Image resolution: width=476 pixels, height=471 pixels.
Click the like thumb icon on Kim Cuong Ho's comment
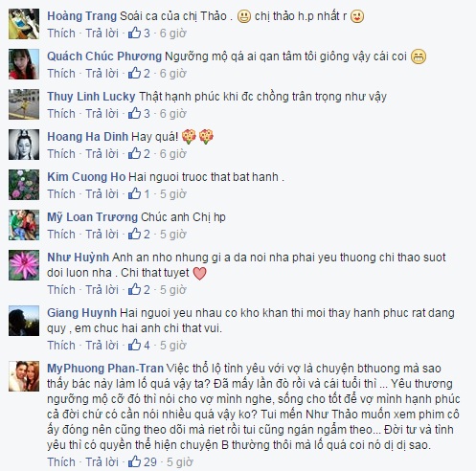[134, 193]
